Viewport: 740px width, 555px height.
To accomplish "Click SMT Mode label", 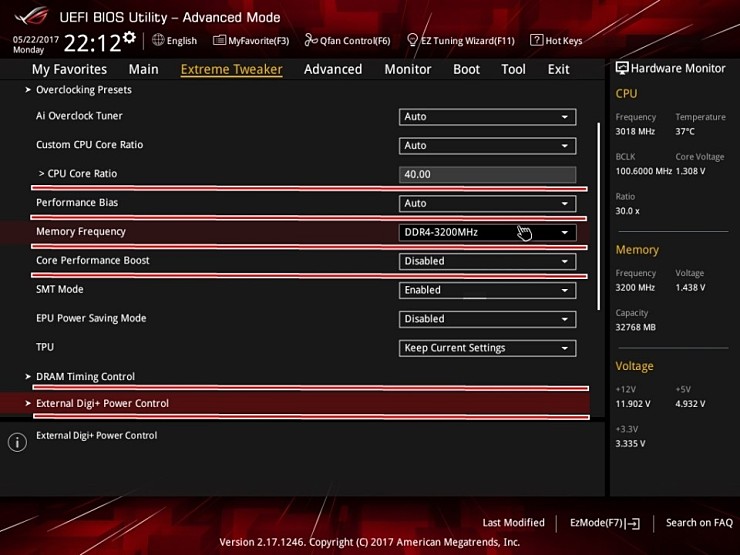I will [59, 289].
